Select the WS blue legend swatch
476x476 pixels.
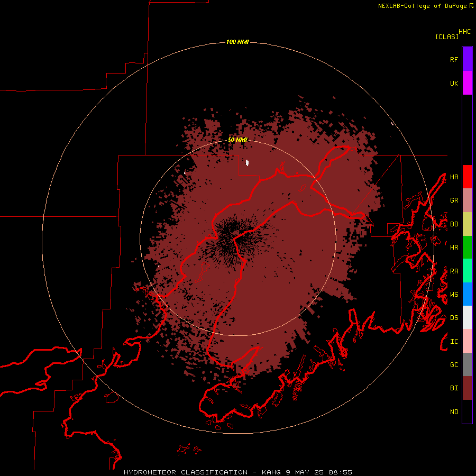tap(467, 294)
